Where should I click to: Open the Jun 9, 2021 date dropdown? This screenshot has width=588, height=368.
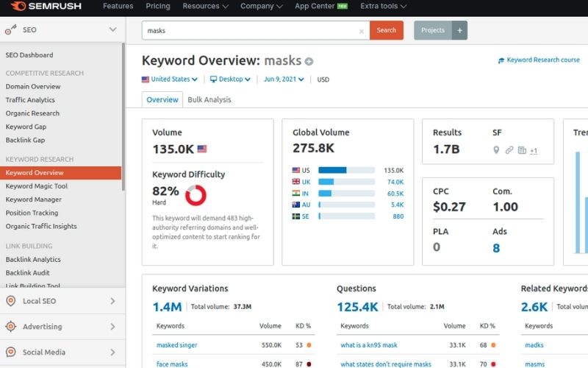click(x=284, y=79)
